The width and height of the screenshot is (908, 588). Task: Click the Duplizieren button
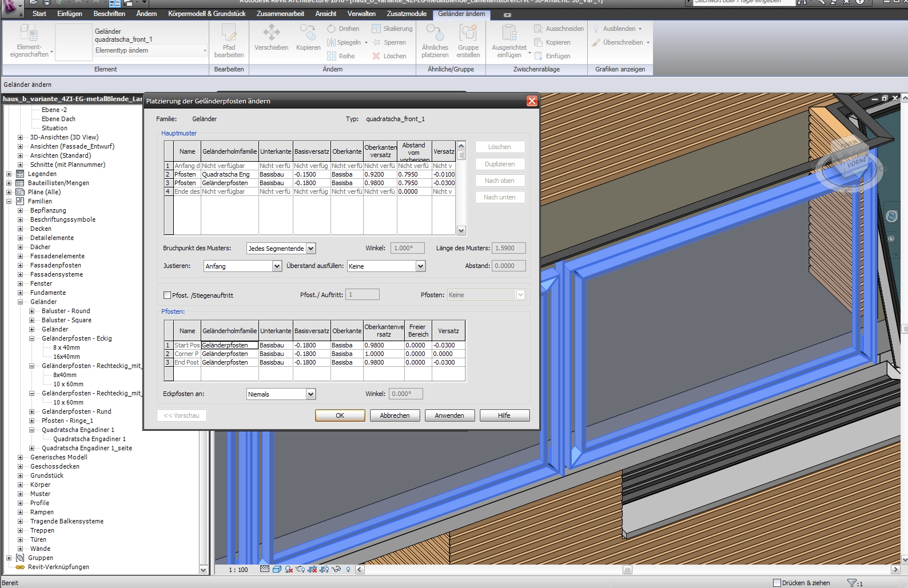tap(500, 164)
